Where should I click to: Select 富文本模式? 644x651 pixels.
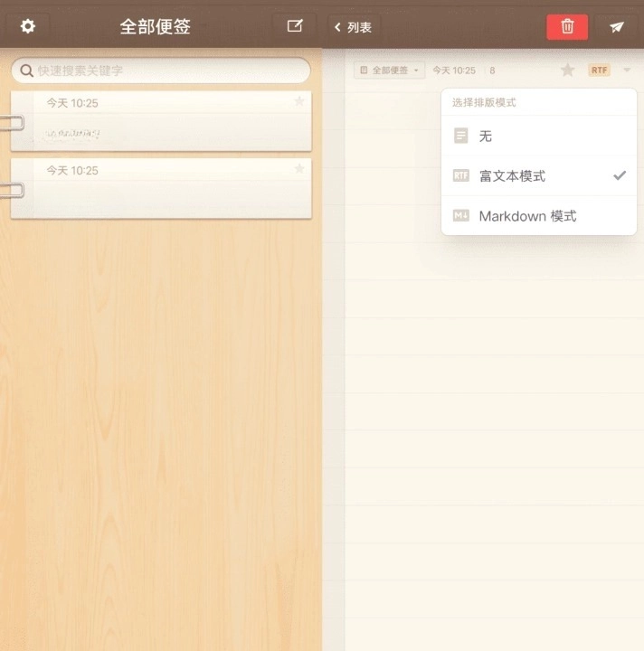click(x=539, y=176)
